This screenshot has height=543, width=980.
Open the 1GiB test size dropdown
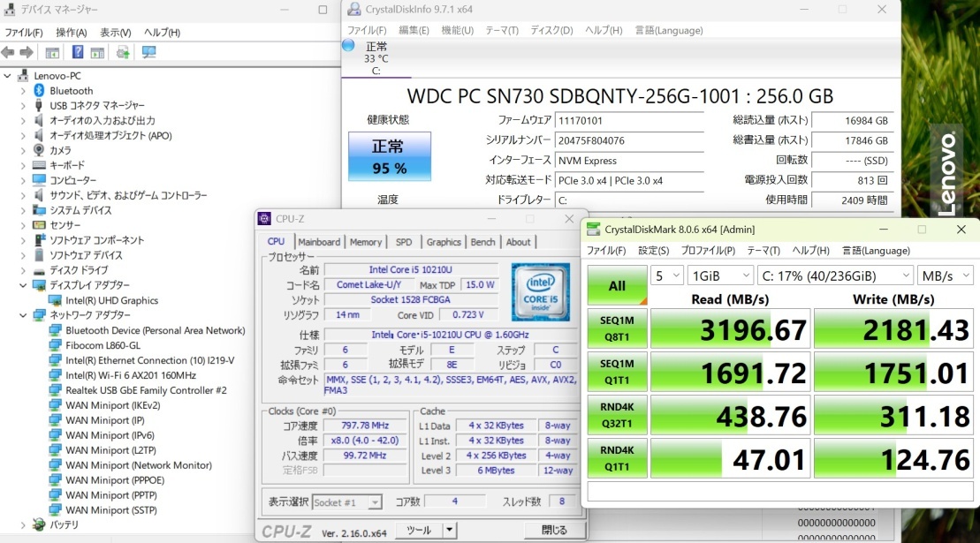coord(719,275)
